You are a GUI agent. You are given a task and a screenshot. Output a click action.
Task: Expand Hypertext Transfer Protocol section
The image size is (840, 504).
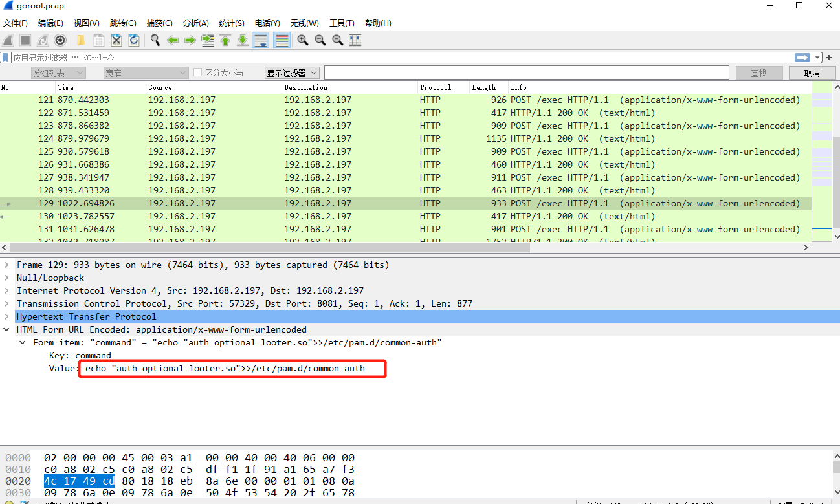coord(6,316)
